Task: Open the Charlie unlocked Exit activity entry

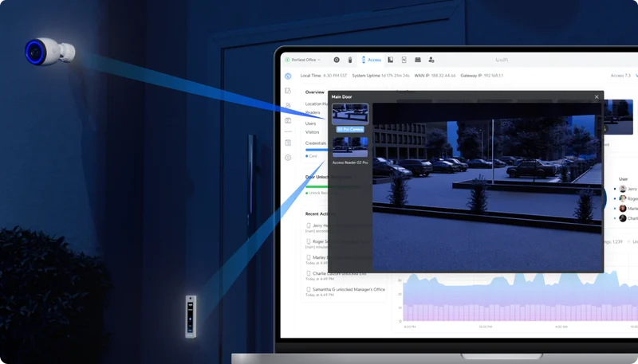Action: [336, 276]
